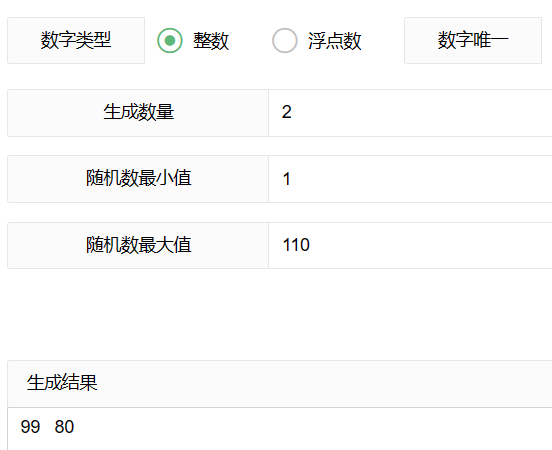Focus the 生成数量 input field
This screenshot has width=552, height=450.
point(410,113)
